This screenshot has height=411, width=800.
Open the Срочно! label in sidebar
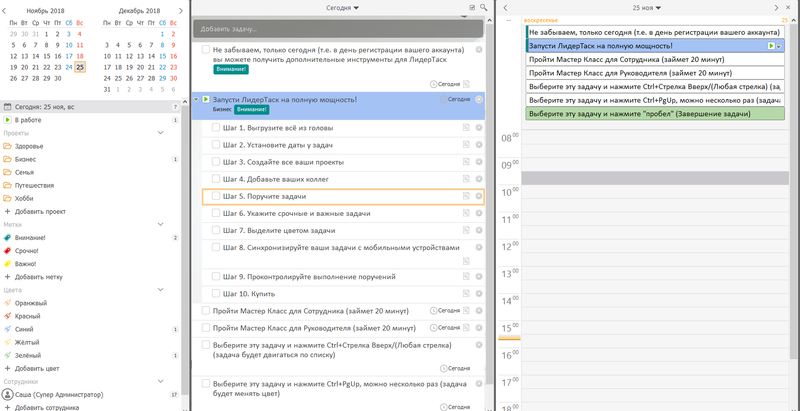tap(27, 250)
